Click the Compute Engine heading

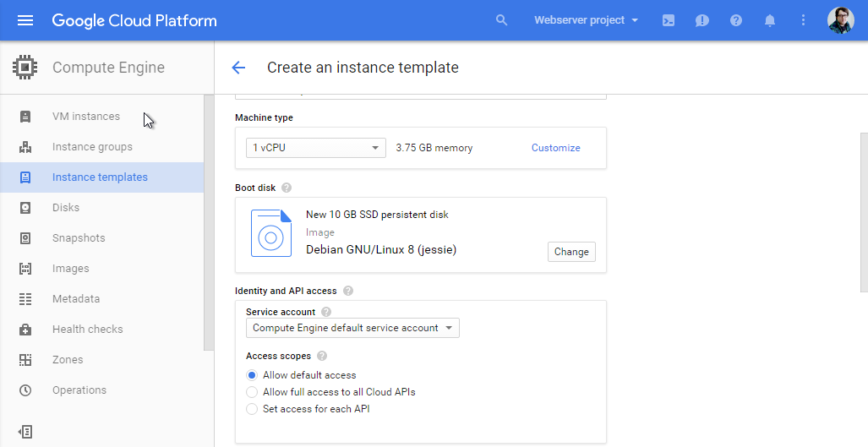pyautogui.click(x=108, y=68)
